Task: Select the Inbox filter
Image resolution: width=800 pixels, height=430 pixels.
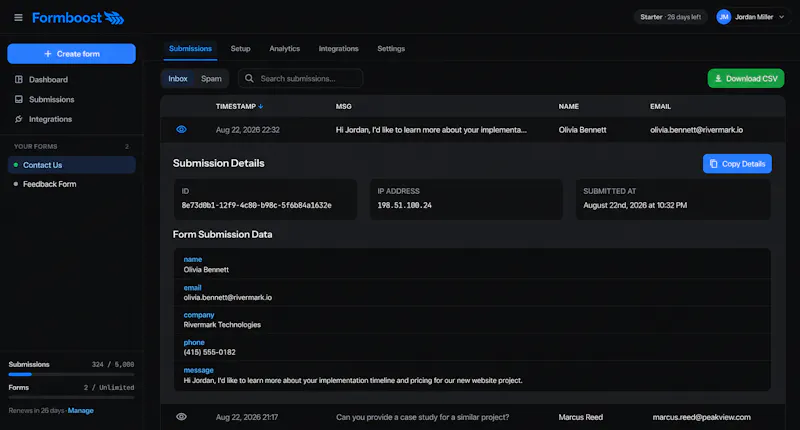Action: [x=178, y=79]
